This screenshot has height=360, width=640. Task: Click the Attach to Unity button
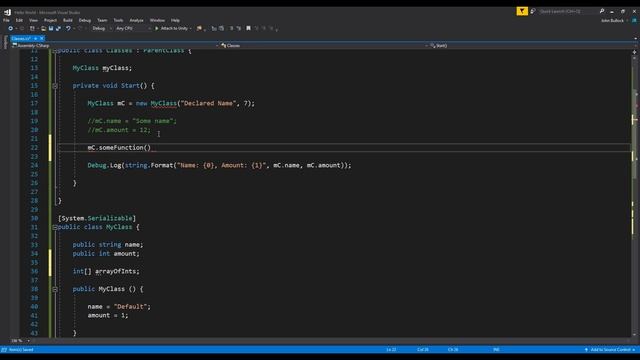point(171,29)
